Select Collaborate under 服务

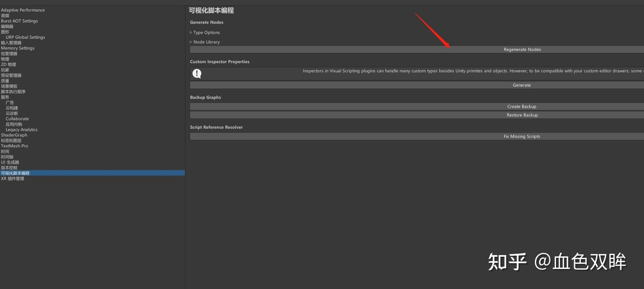[x=17, y=119]
